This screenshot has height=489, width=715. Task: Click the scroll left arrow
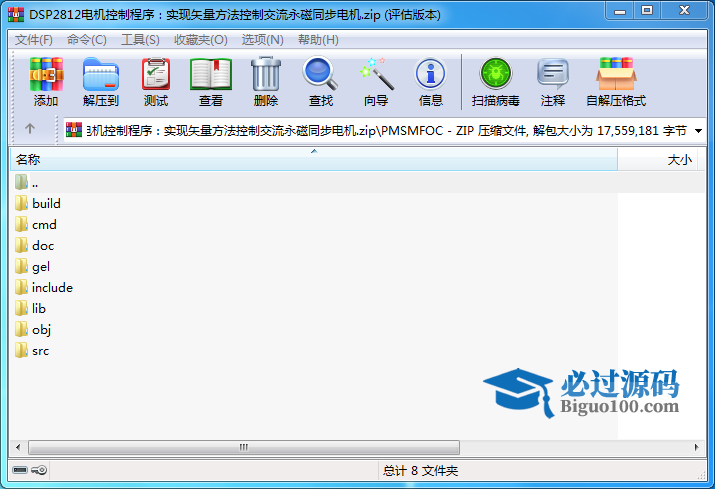pyautogui.click(x=18, y=447)
